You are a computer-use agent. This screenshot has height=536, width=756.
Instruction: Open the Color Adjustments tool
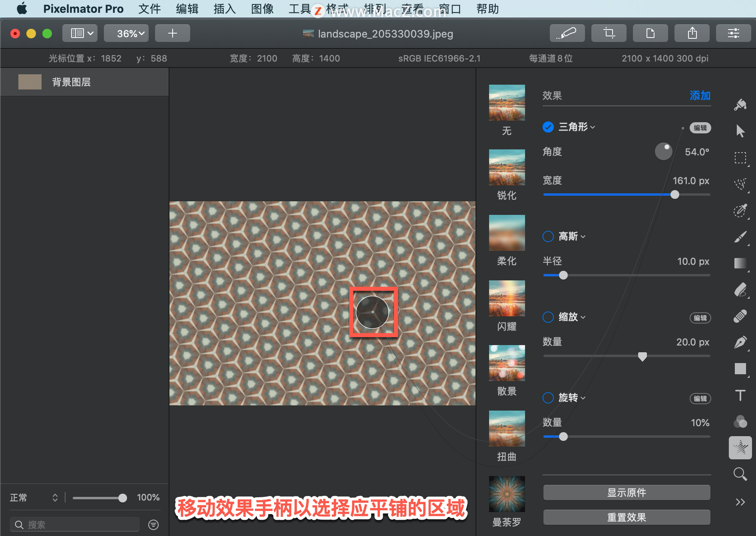coord(740,421)
